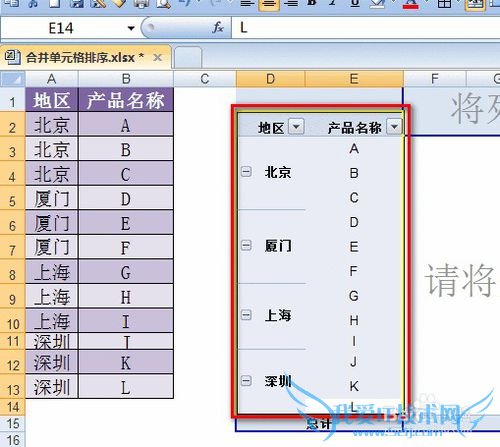Select column C header

(x=205, y=79)
